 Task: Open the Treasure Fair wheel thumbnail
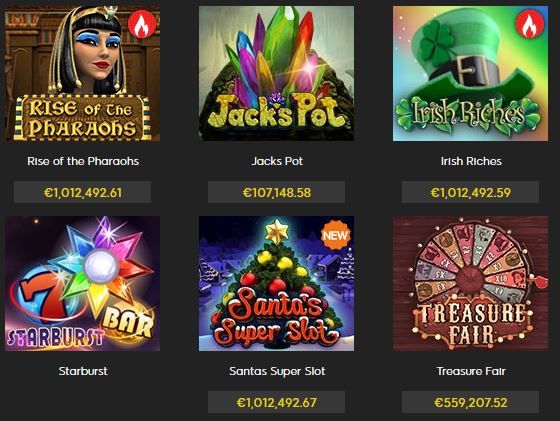470,284
